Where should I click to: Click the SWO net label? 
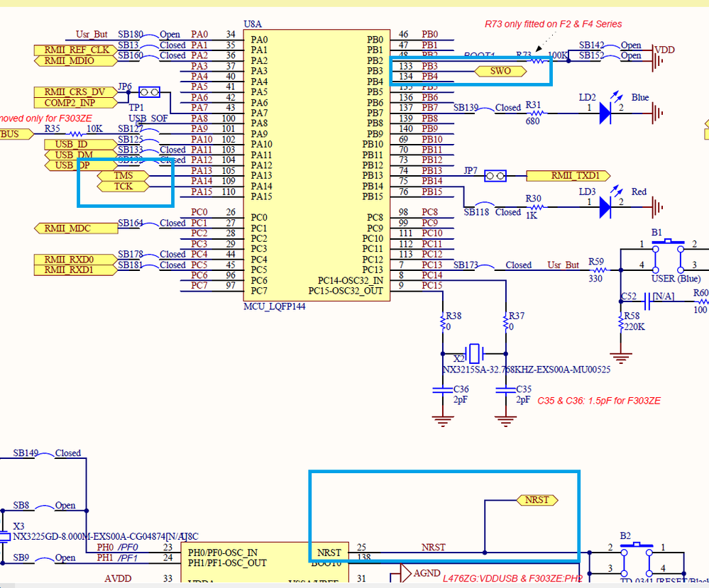point(500,71)
